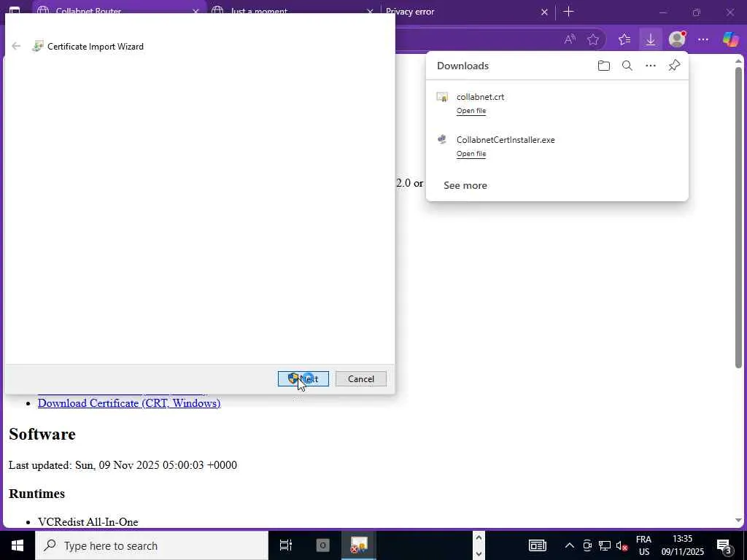
Task: Select collabnet.crt download entry name
Action: (x=480, y=97)
